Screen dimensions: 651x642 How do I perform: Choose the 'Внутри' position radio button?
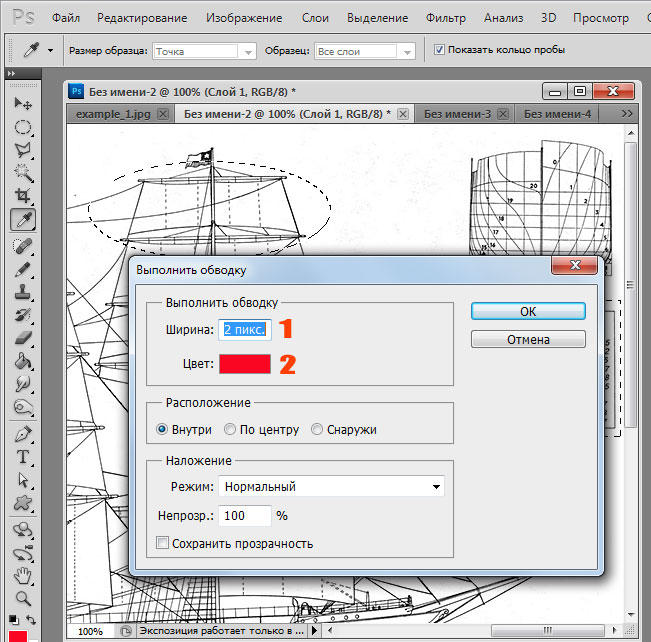164,430
